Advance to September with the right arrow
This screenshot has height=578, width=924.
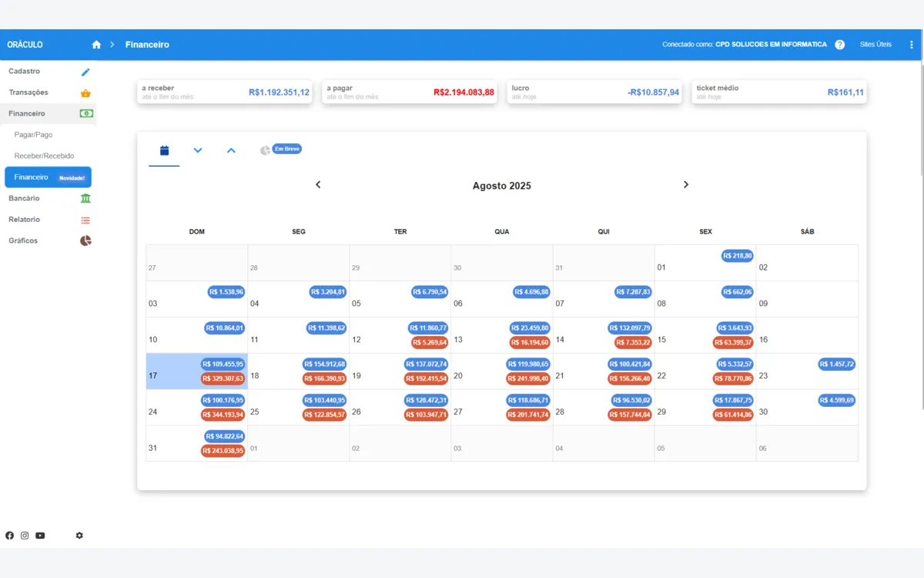coord(685,184)
